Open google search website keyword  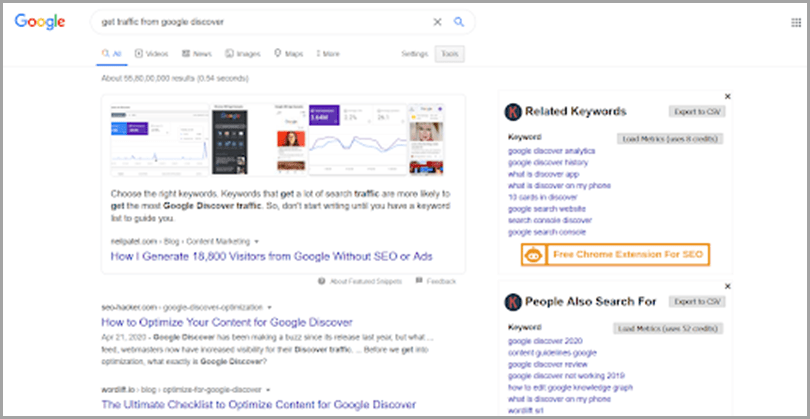[x=547, y=209]
